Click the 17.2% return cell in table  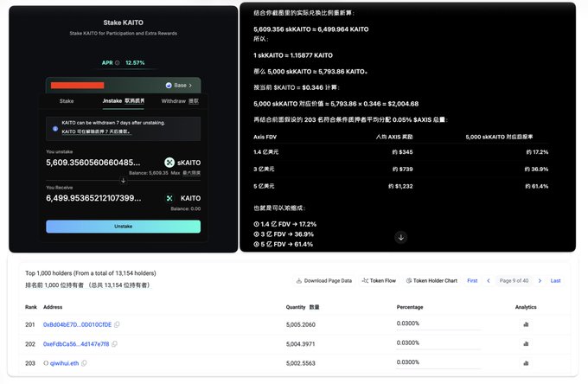(x=537, y=152)
